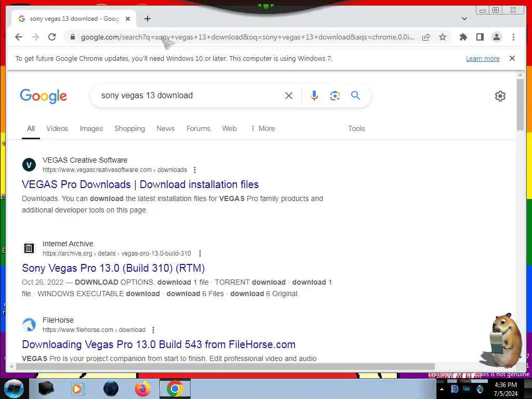Expand the More search filters menu
Screen dimensions: 532x399
[x=263, y=129]
